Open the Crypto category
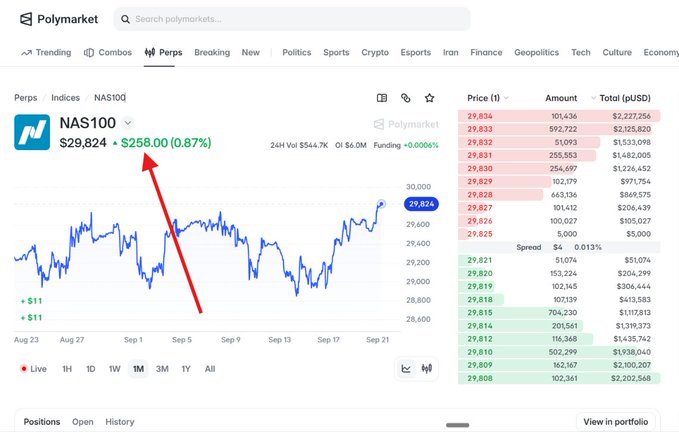 [375, 52]
